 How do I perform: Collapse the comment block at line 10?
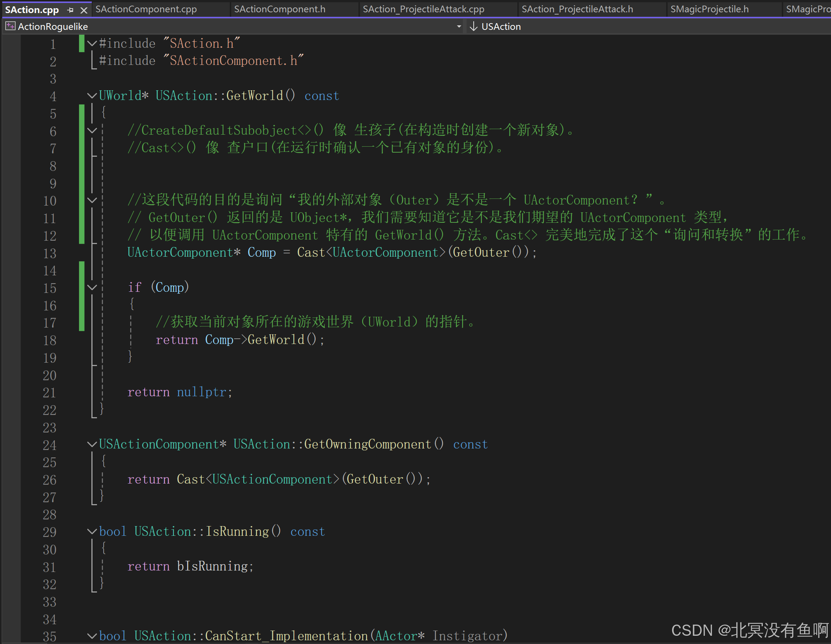click(92, 200)
